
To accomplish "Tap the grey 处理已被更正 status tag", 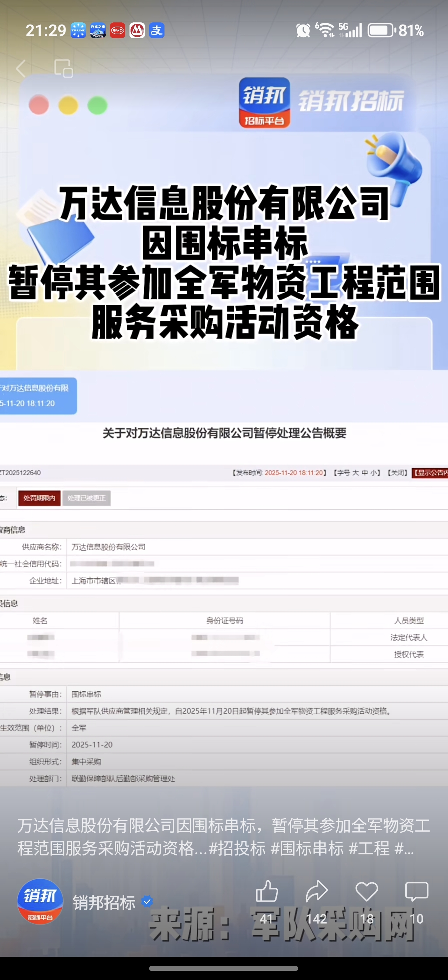I will (x=86, y=498).
